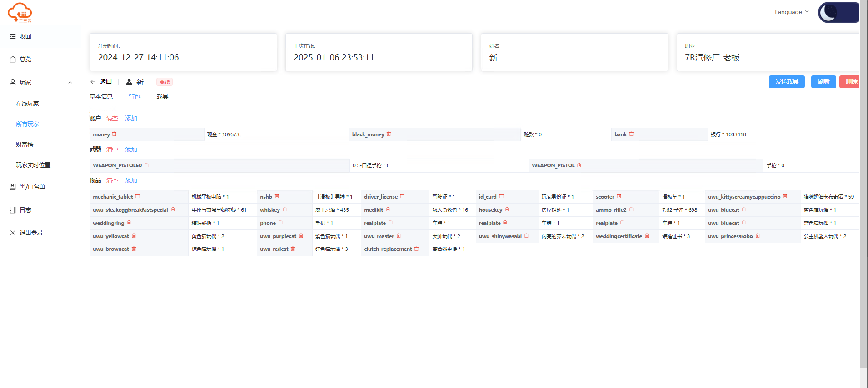The height and width of the screenshot is (388, 868).
Task: Click 清空 link next to 物品
Action: click(x=112, y=180)
